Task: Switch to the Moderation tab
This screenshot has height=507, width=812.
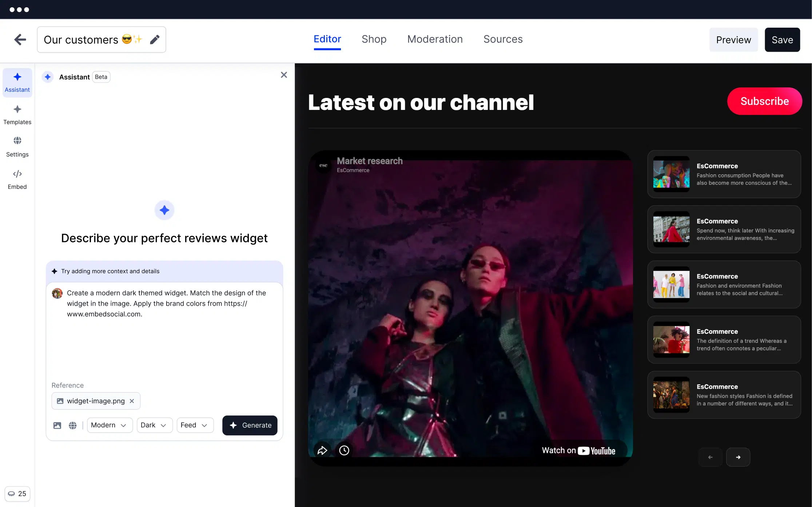Action: pyautogui.click(x=435, y=39)
